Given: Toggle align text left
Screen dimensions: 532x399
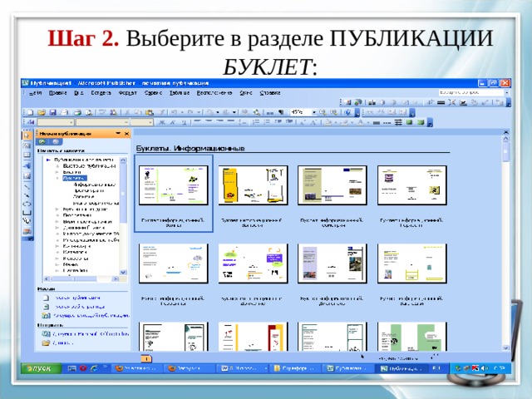Looking at the screenshot, I should point(198,122).
